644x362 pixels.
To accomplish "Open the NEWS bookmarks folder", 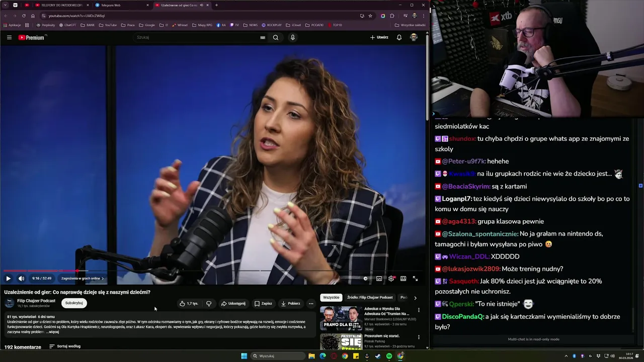I will [x=251, y=25].
